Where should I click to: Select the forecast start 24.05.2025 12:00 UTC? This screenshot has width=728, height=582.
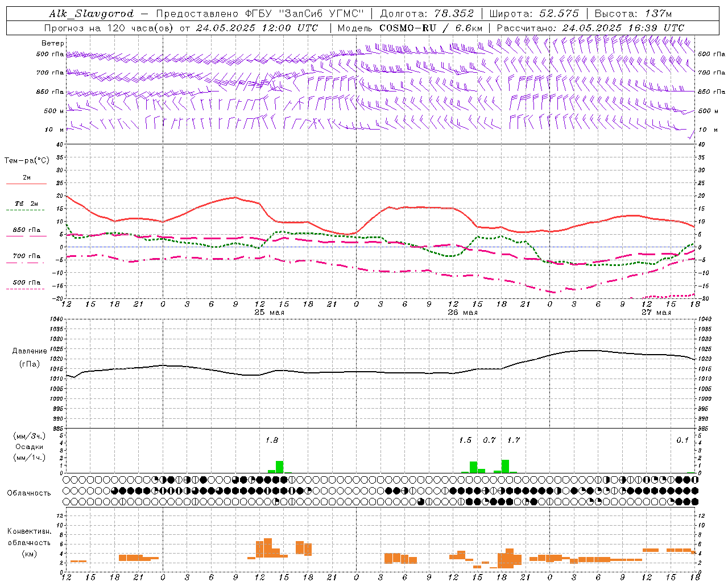click(x=257, y=28)
